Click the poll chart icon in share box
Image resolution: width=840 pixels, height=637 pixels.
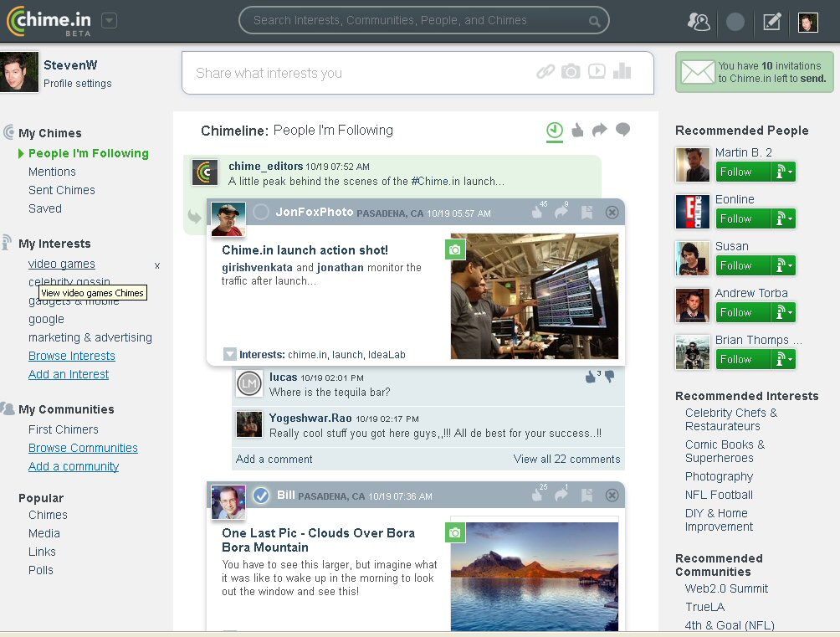(622, 71)
